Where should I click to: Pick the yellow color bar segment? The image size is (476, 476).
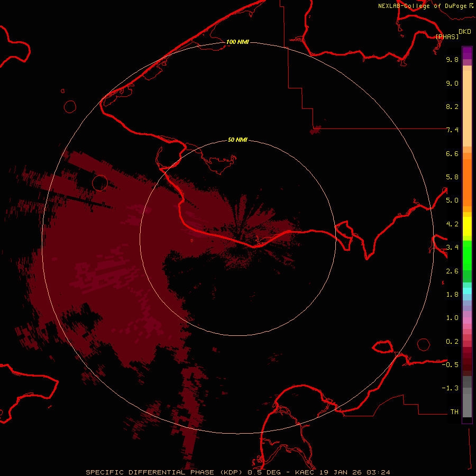tap(467, 226)
